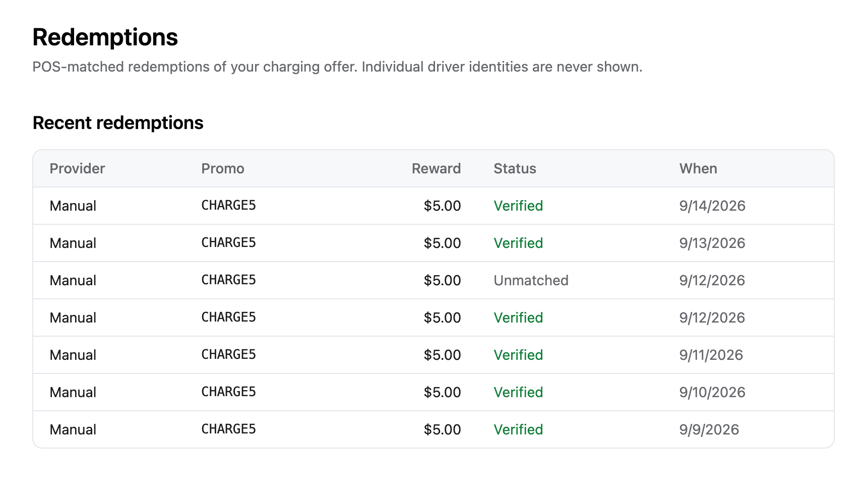Select the date 9/9/2026

coord(709,429)
